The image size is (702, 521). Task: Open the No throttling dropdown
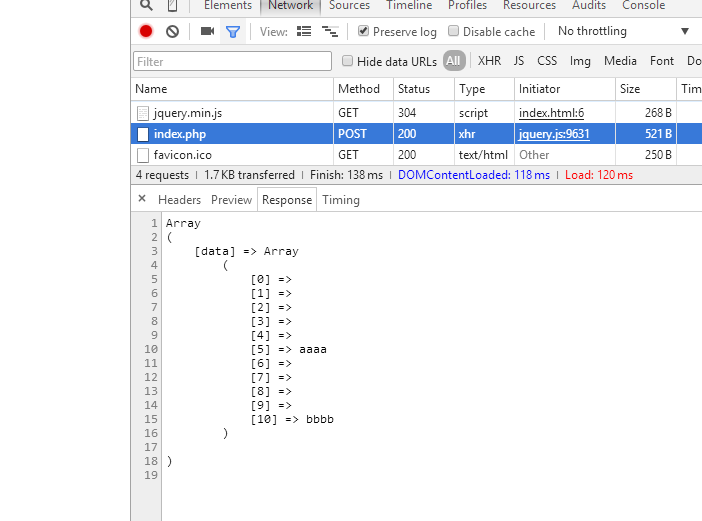click(x=623, y=31)
